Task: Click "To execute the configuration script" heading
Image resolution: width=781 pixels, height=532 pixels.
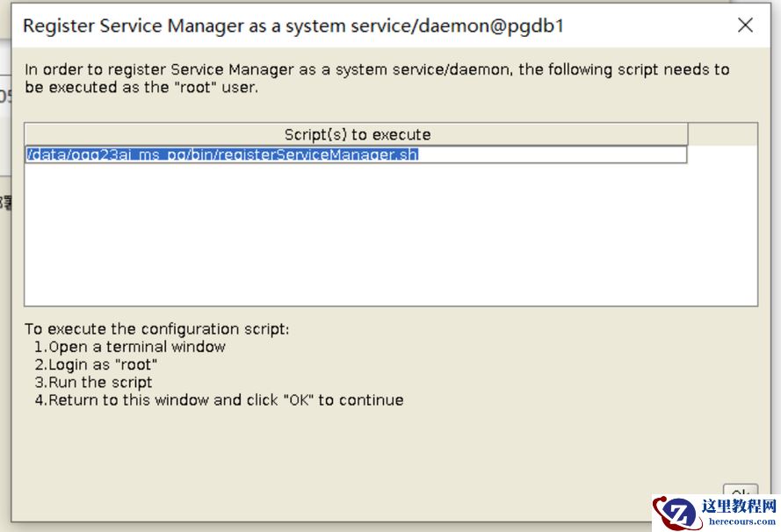Action: coord(156,329)
